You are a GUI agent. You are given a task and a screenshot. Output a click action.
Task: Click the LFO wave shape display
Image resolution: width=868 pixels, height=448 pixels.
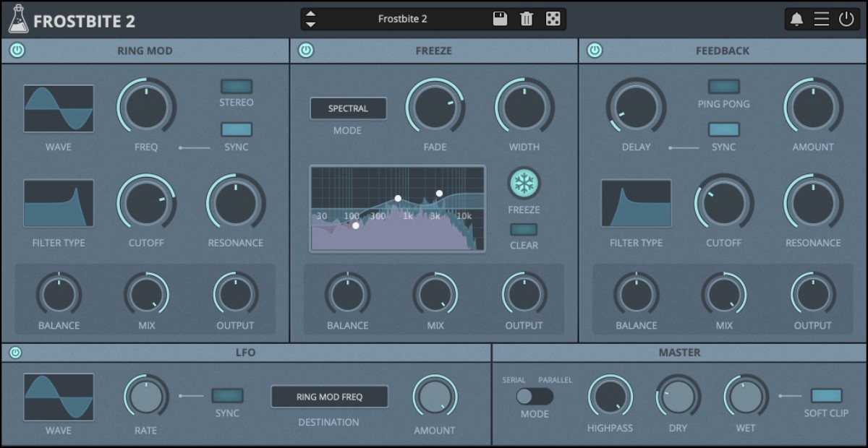click(58, 396)
